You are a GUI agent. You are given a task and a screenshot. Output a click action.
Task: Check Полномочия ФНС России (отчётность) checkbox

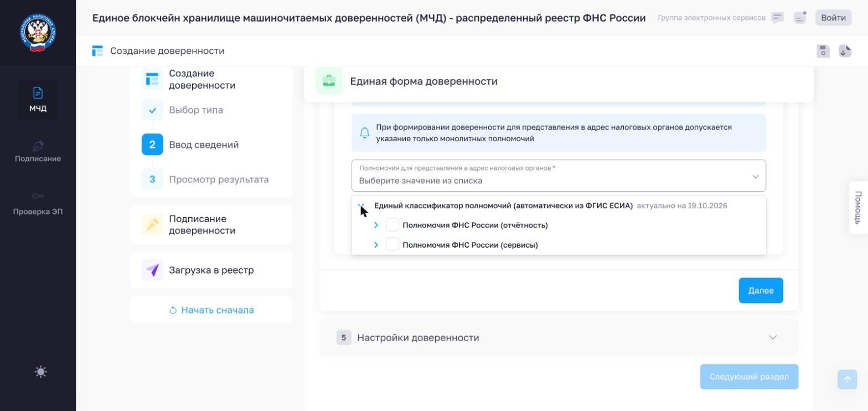point(392,225)
